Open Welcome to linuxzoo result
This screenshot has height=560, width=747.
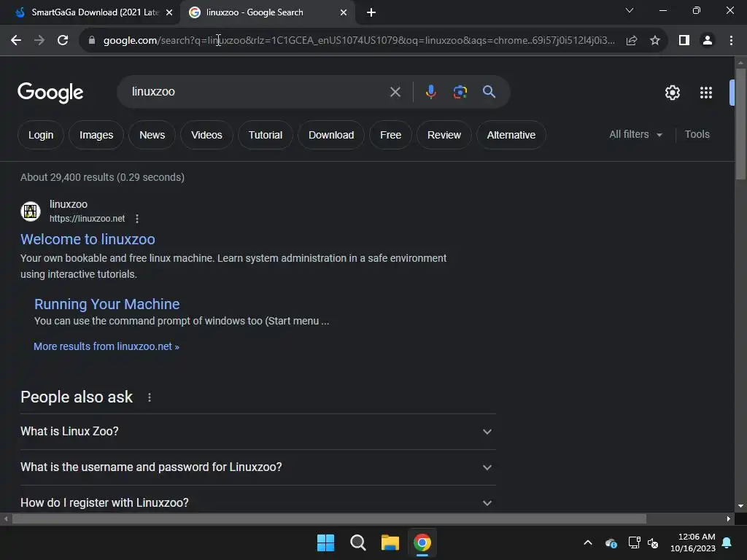[x=88, y=239]
